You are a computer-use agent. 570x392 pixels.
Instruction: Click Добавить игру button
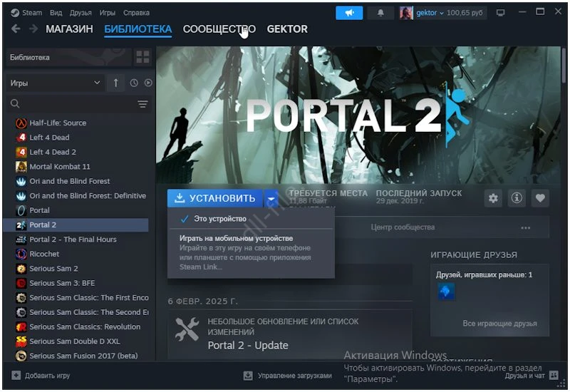pos(41,376)
